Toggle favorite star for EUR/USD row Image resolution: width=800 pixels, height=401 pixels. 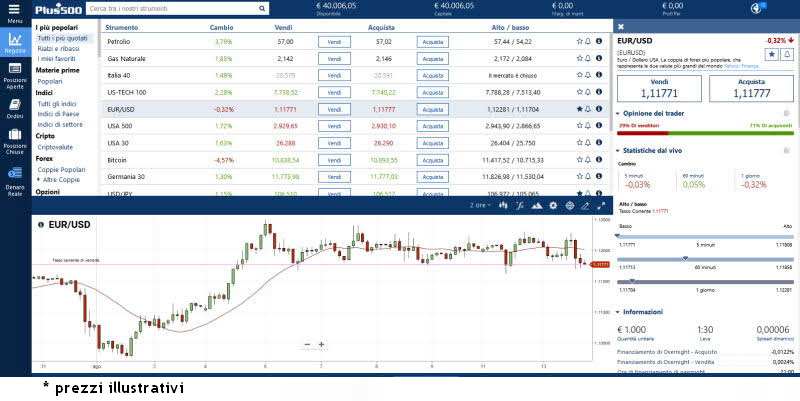(579, 109)
